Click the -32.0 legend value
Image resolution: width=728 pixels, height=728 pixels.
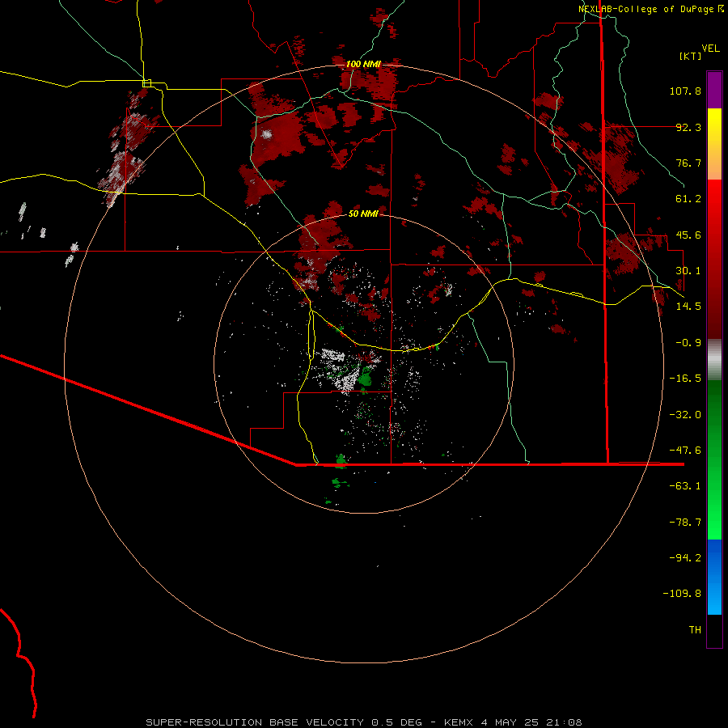(685, 415)
